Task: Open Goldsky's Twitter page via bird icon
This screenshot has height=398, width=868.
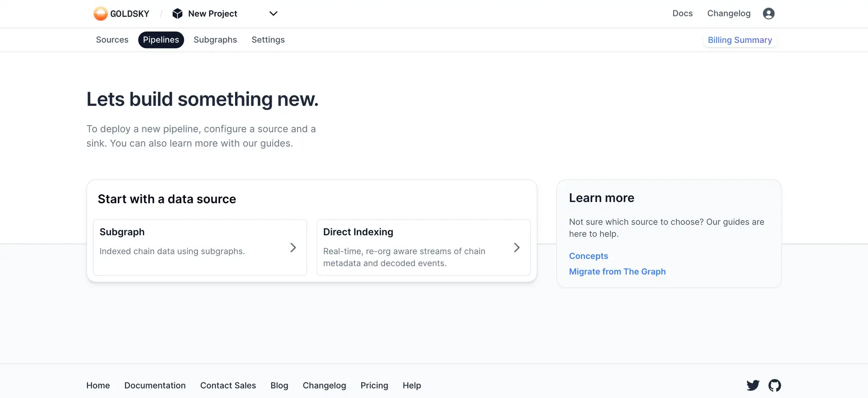Action: tap(753, 385)
